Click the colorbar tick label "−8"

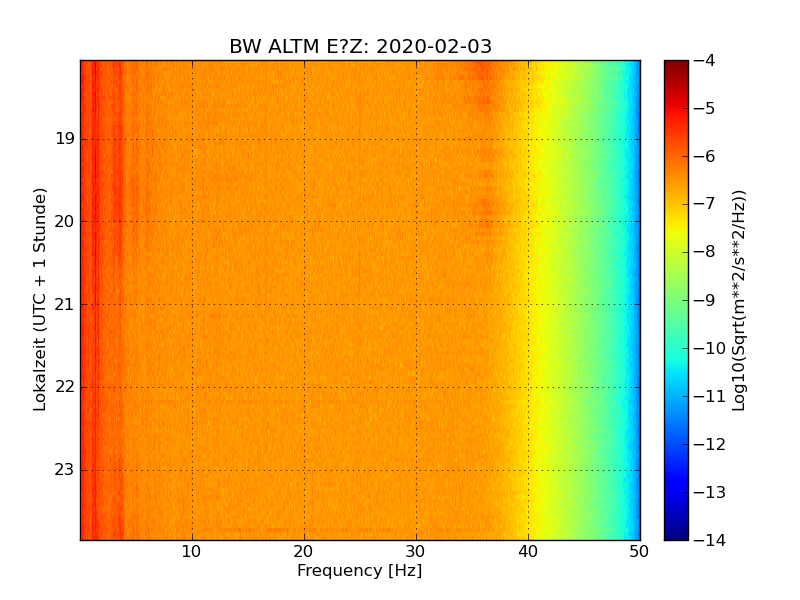[x=705, y=252]
